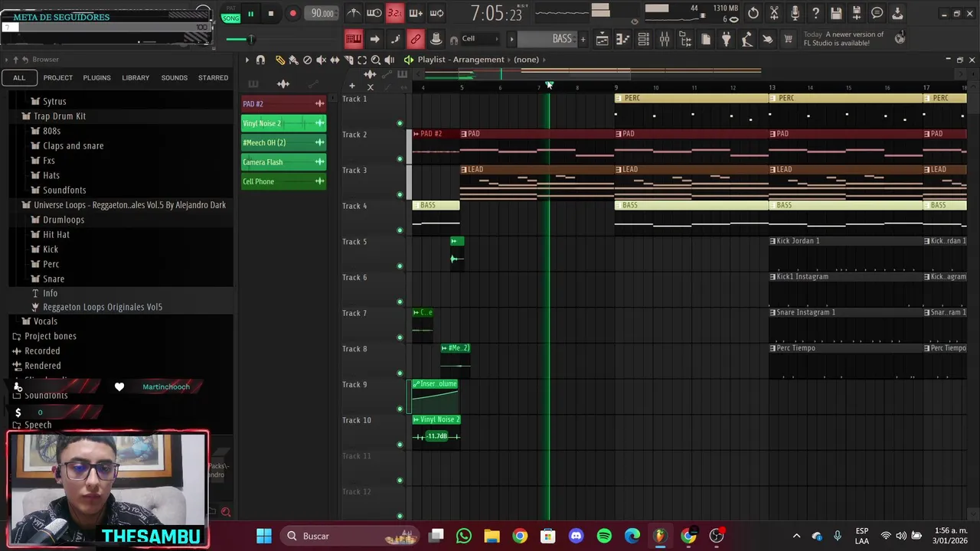
Task: Open the pattern selector showing BASS
Action: click(547, 39)
